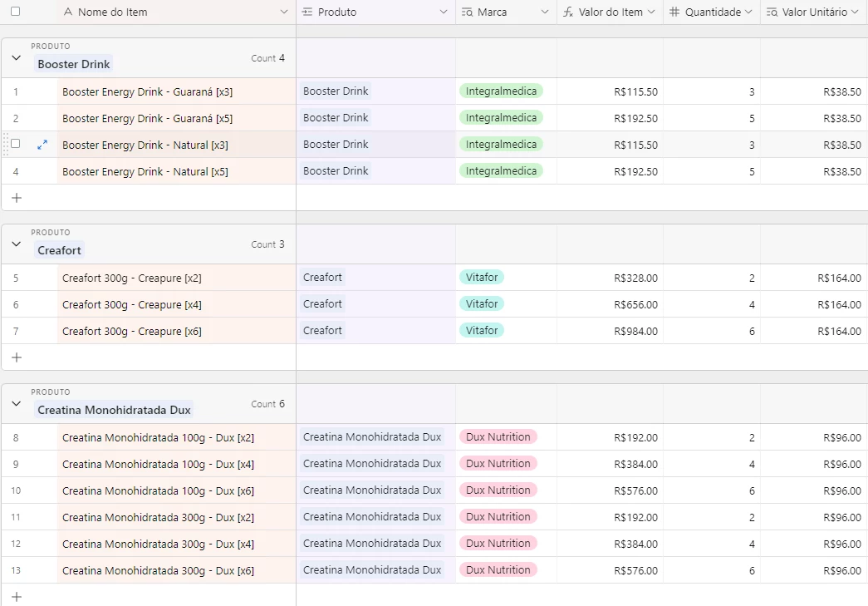Click the text-field icon beside Nome do Item
The width and height of the screenshot is (868, 606).
point(68,12)
